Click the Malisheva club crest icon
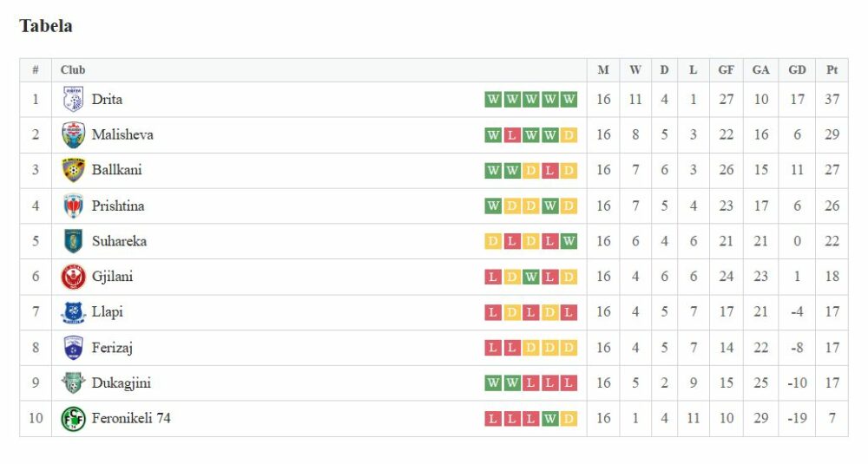 (x=73, y=135)
